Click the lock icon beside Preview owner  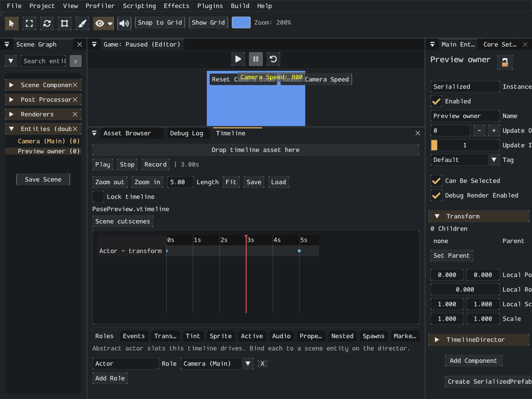pyautogui.click(x=505, y=62)
